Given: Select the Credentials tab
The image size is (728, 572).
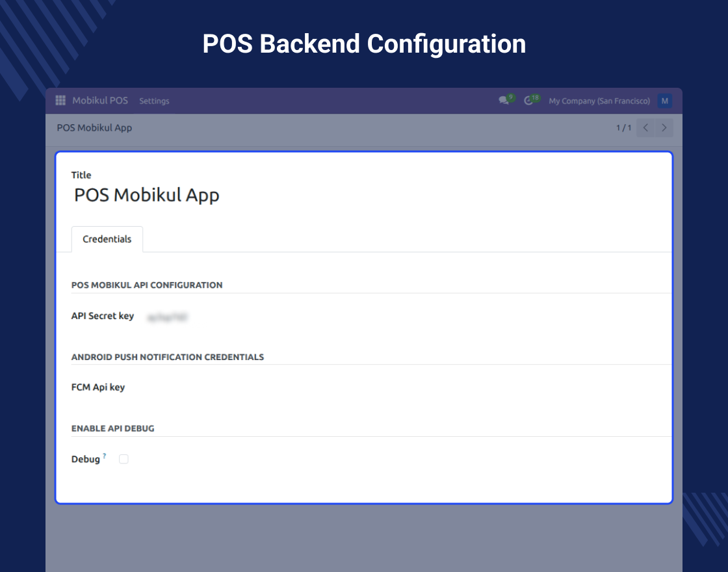Looking at the screenshot, I should (107, 239).
